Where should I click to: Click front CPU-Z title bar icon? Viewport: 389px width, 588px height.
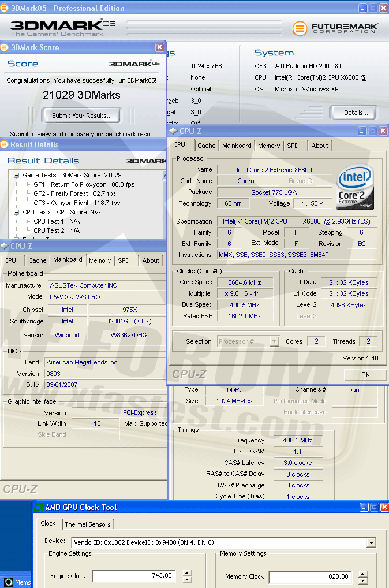point(174,131)
